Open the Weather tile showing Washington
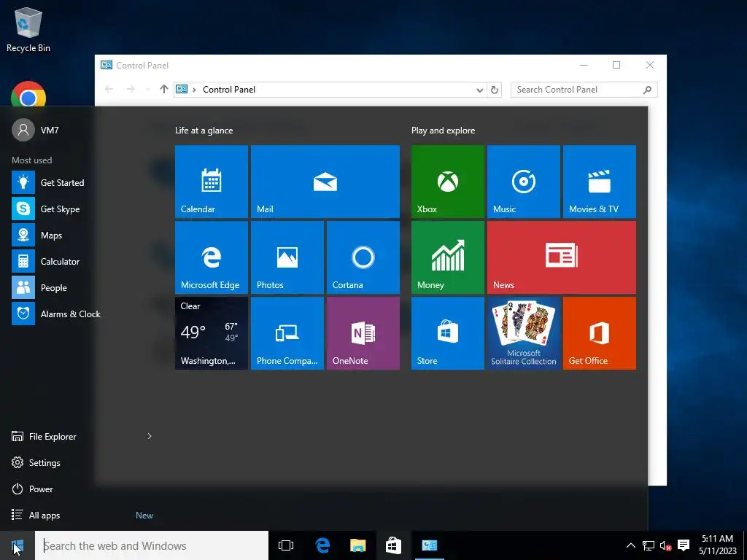This screenshot has height=560, width=747. pyautogui.click(x=211, y=332)
